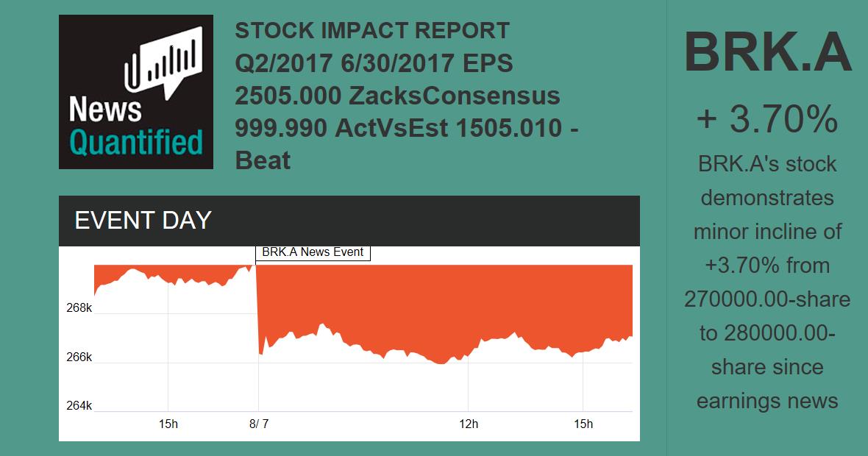This screenshot has height=456, width=868.
Task: Click the 8/ 7 date axis label
Action: click(x=259, y=424)
